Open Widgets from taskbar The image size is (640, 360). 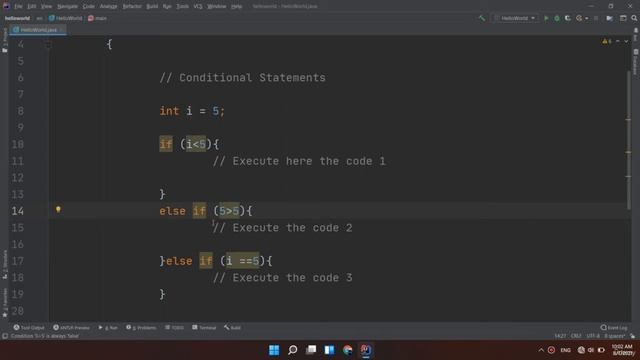[x=329, y=350]
